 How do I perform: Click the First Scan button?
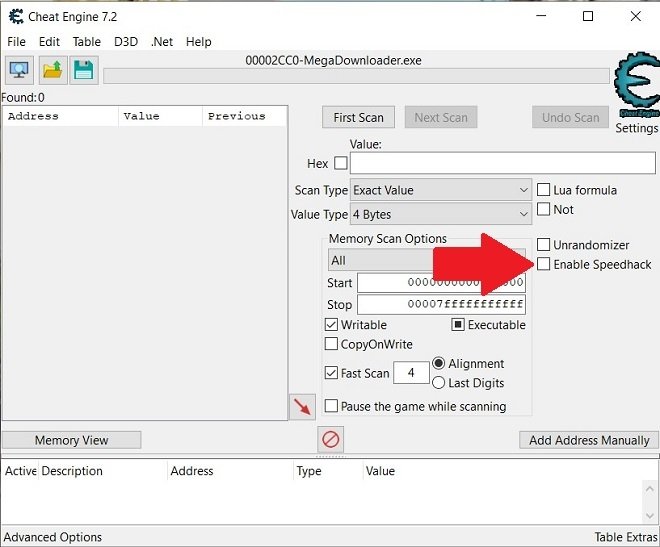pos(359,117)
